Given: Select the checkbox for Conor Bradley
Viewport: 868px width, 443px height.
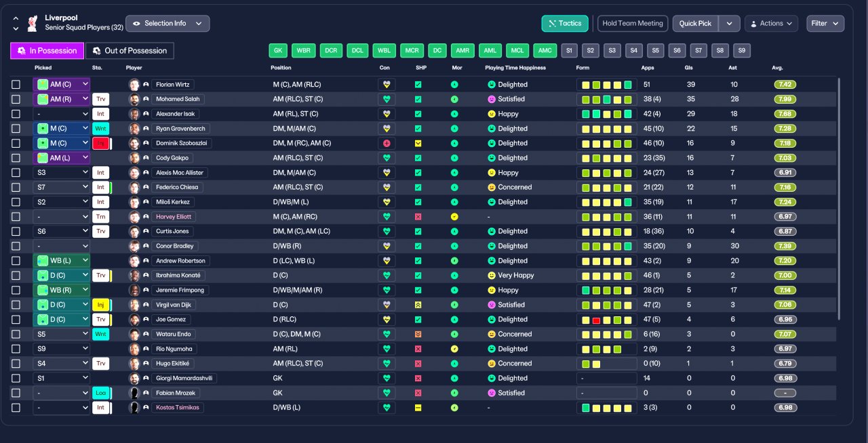Looking at the screenshot, I should [16, 246].
